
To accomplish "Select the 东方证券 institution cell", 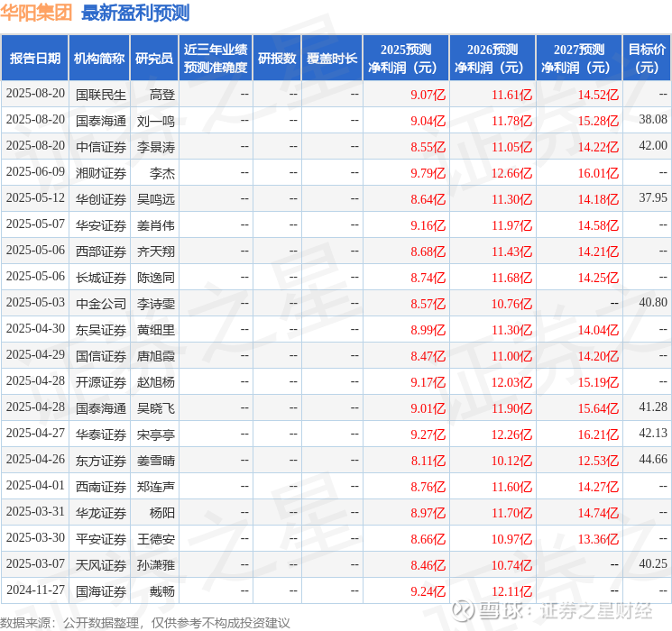I will pos(101,461).
